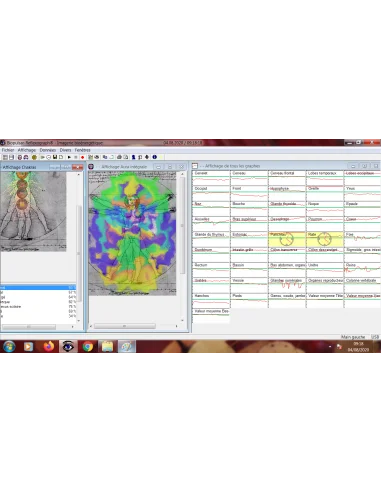Click the pale yellow last toolbar icon

(x=161, y=157)
